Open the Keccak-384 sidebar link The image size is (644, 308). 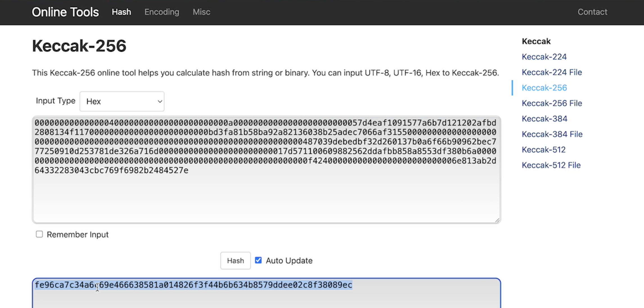coord(544,119)
